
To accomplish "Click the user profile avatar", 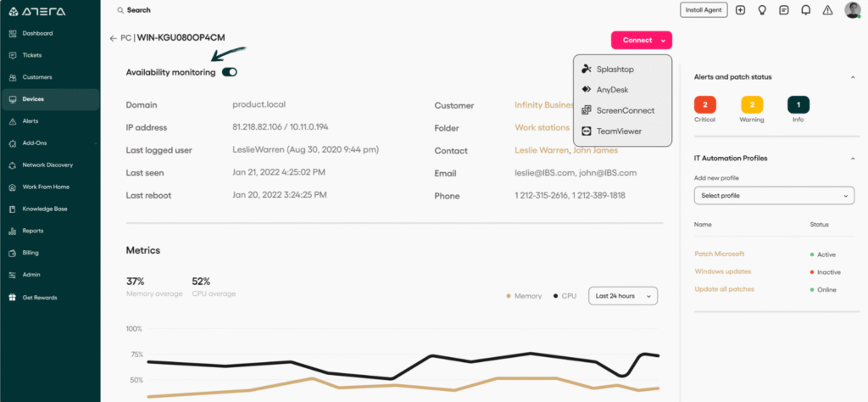I will coord(852,10).
